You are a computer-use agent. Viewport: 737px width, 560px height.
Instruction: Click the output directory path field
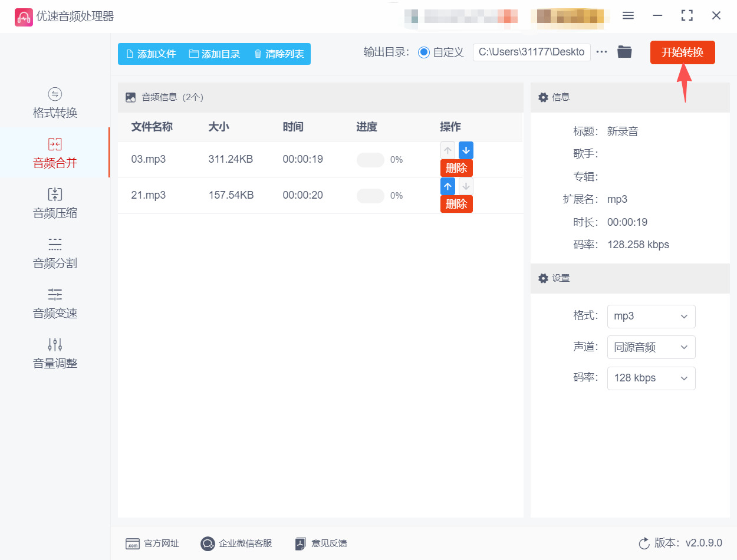pyautogui.click(x=531, y=52)
